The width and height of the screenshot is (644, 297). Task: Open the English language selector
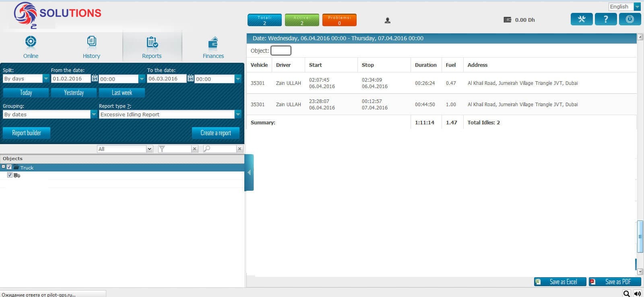625,6
